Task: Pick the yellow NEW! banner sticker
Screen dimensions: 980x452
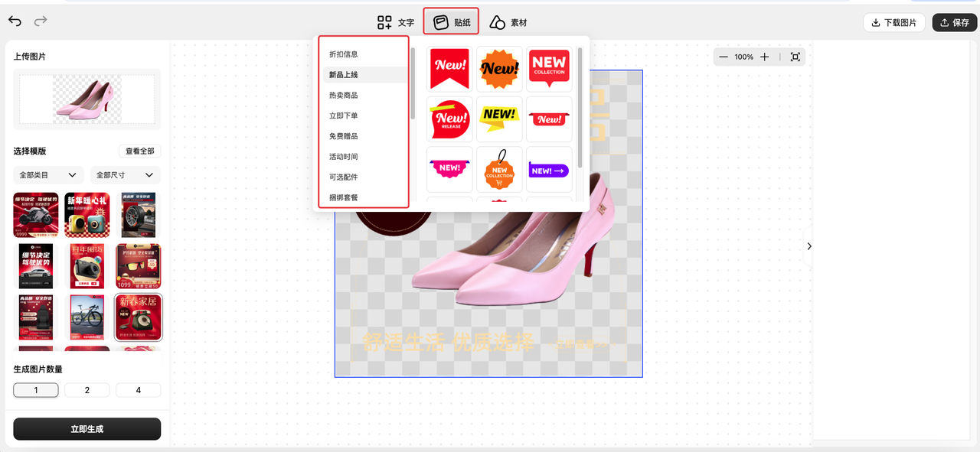Action: coord(499,119)
